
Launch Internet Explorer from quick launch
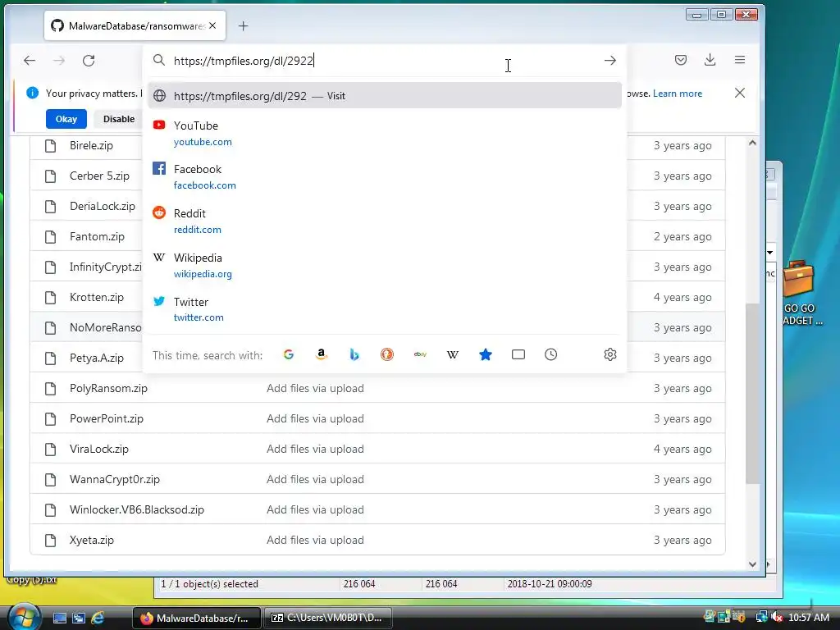(x=98, y=619)
